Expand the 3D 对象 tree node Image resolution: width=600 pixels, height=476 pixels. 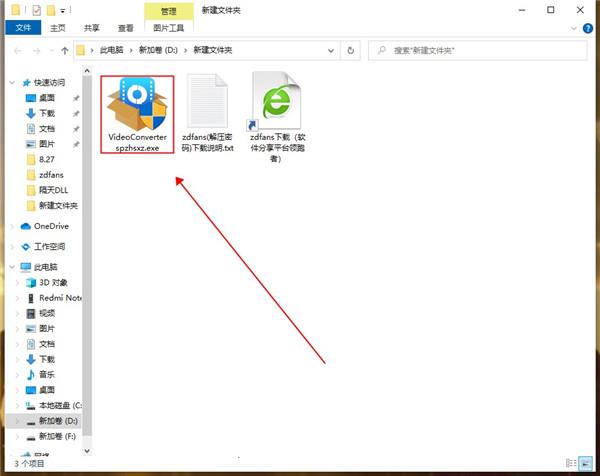coord(17,282)
